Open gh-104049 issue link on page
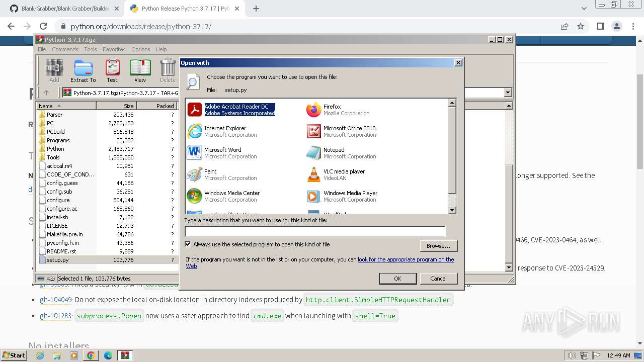This screenshot has width=644, height=362. click(56, 300)
